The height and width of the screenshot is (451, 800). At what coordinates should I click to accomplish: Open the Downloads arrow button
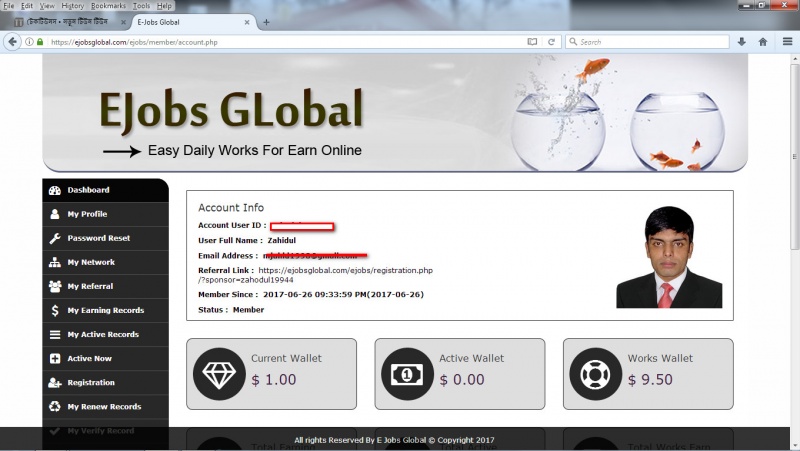coord(742,42)
